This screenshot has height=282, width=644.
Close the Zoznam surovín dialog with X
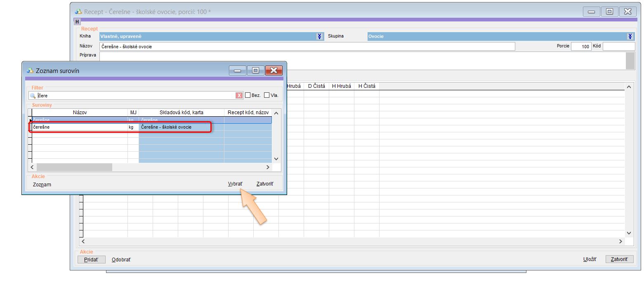[274, 70]
